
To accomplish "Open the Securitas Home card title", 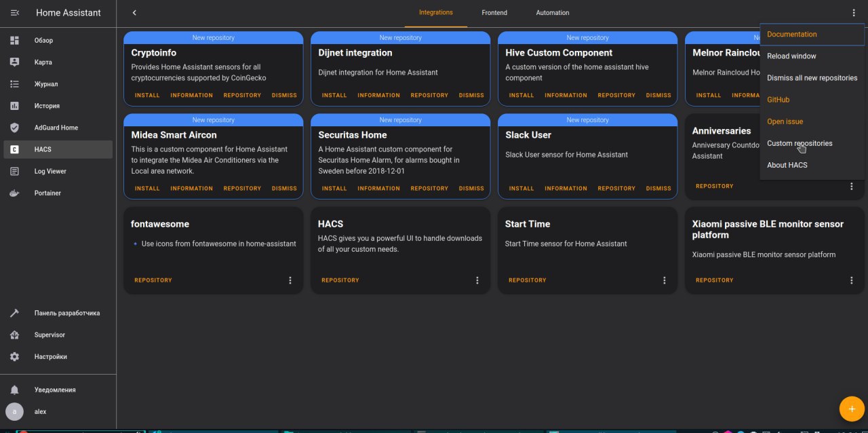I will coord(353,135).
